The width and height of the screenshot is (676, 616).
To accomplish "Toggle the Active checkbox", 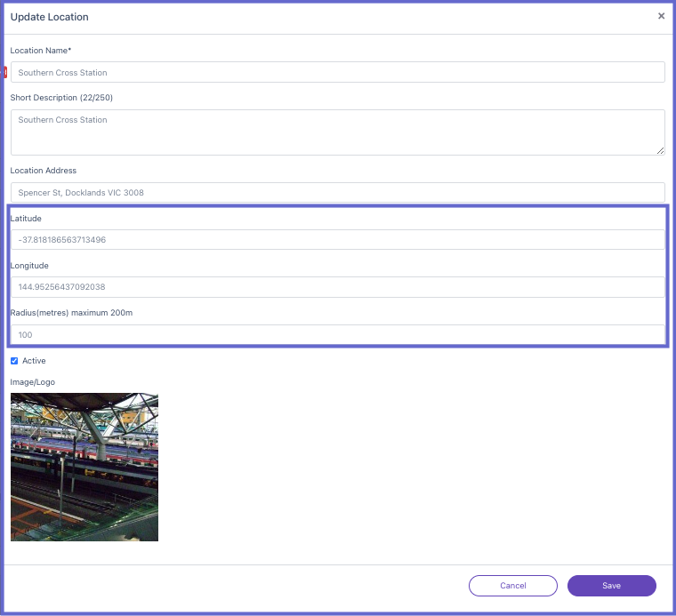I will point(14,361).
